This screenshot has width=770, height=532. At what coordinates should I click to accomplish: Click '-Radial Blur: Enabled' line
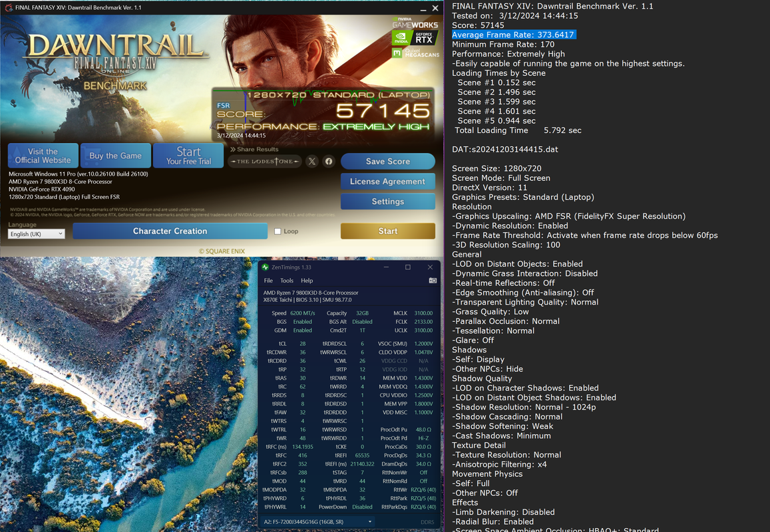[493, 522]
